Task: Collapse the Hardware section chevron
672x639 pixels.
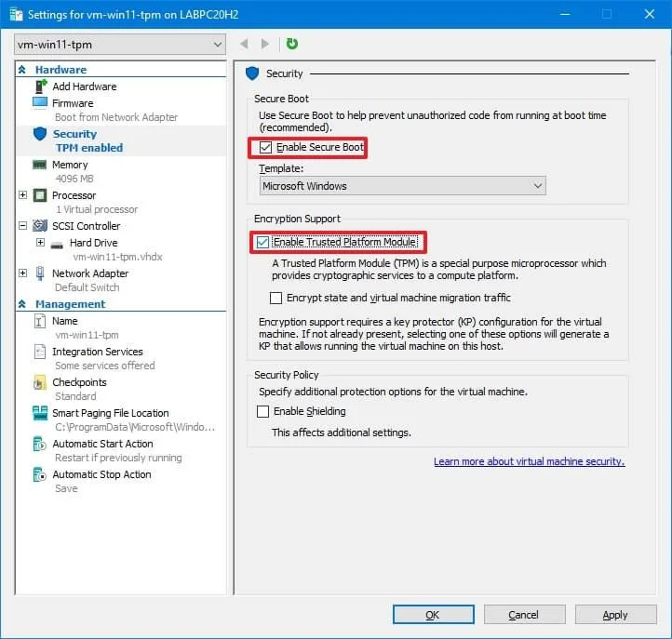Action: click(22, 70)
